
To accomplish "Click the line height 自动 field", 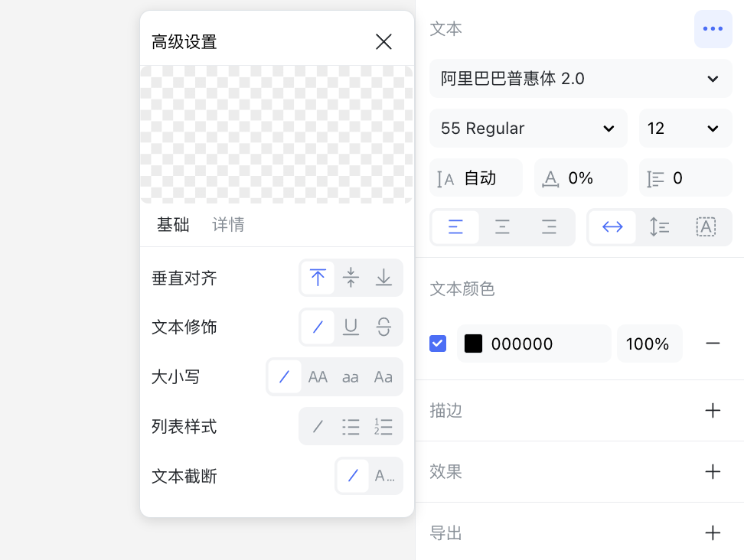I will [476, 177].
